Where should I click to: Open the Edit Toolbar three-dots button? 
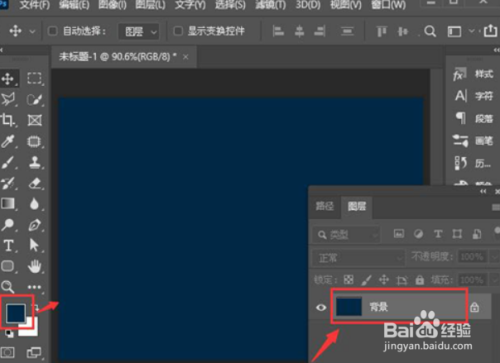click(34, 287)
